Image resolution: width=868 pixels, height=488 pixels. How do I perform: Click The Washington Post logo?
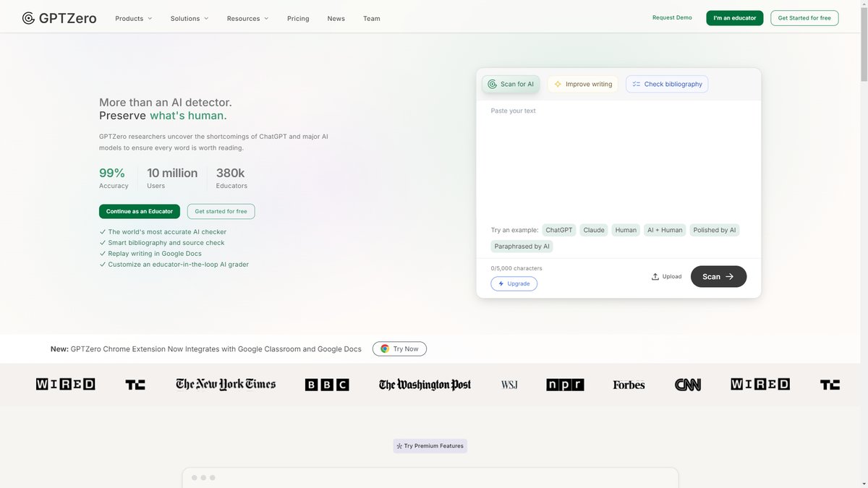(425, 385)
